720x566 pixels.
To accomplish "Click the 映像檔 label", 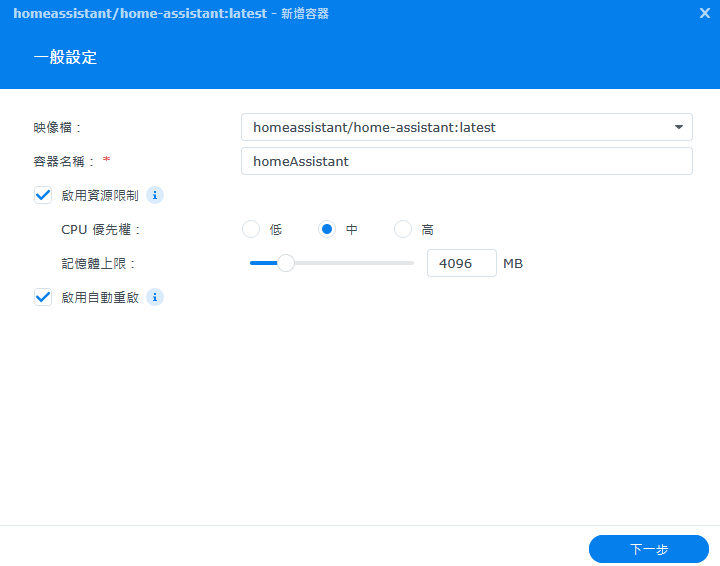I will tap(57, 128).
